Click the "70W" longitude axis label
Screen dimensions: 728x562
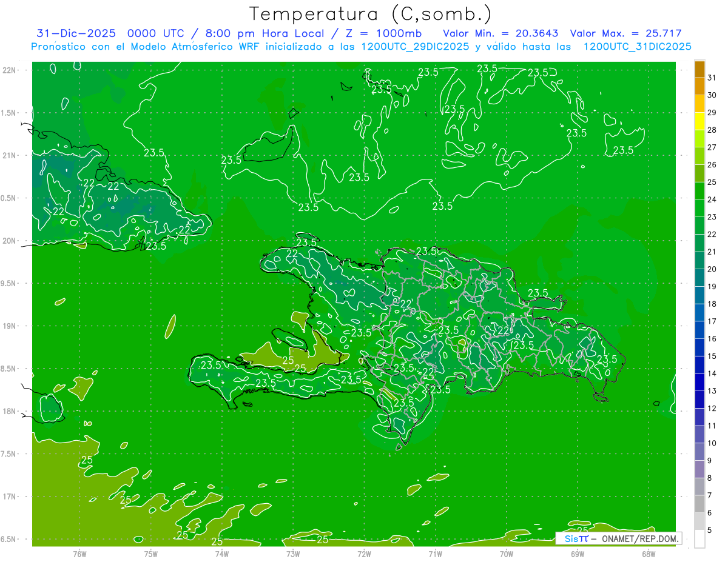point(507,554)
